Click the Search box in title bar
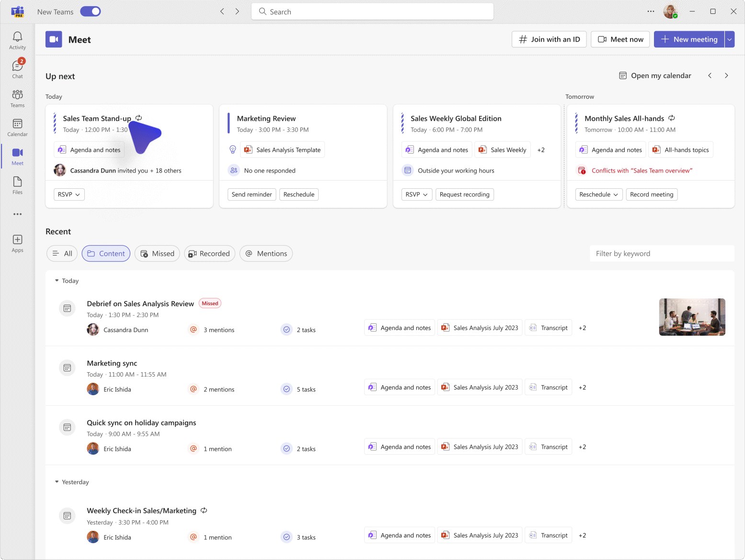The height and width of the screenshot is (560, 745). click(372, 11)
